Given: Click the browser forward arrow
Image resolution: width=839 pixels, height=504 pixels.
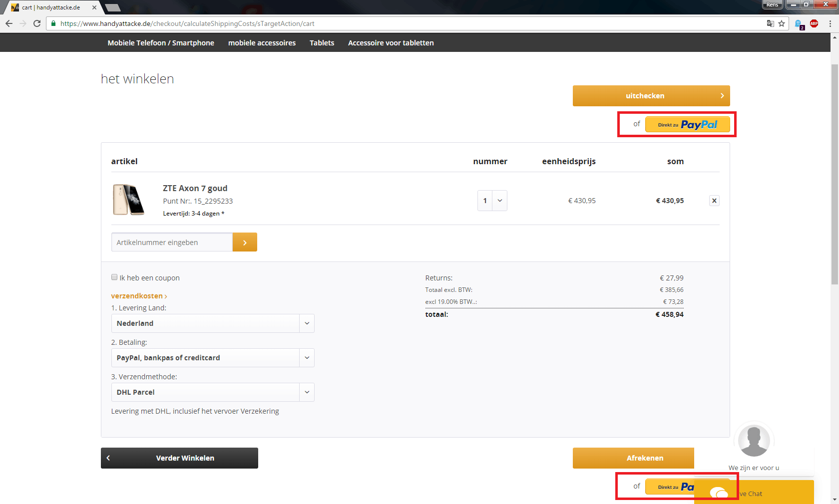Looking at the screenshot, I should (x=23, y=23).
